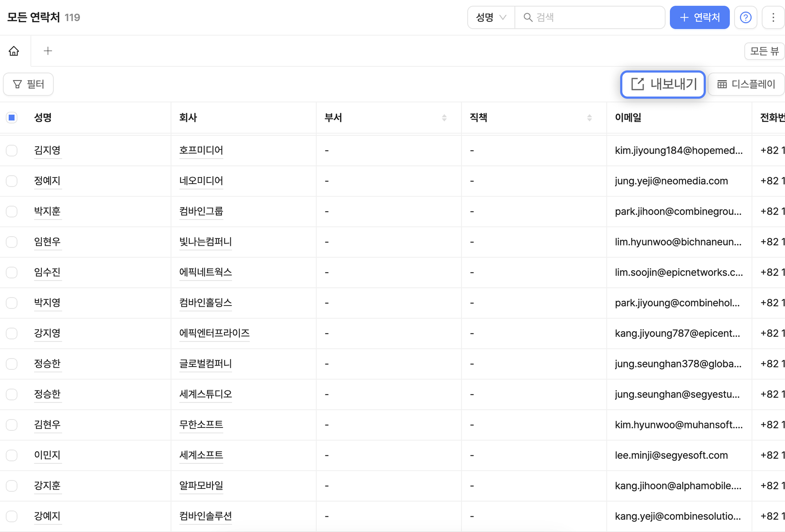Add a new view with plus icon
Screen dimensions: 785x532
[48, 51]
